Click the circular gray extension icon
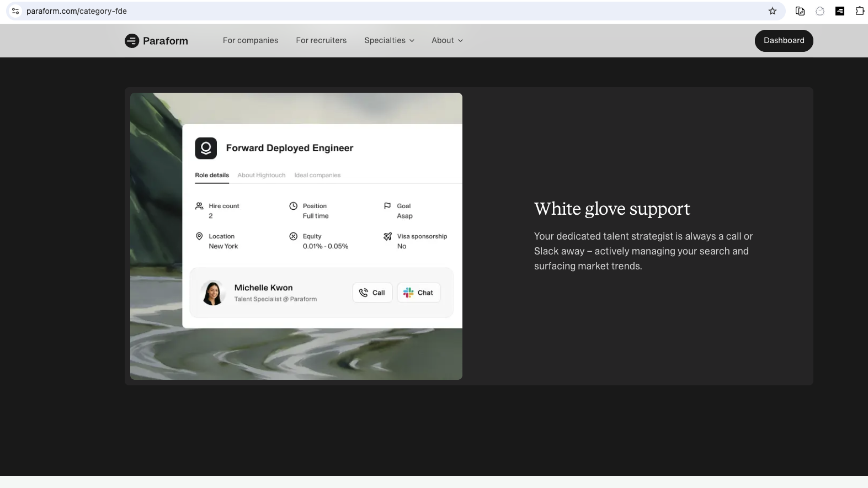This screenshot has height=488, width=868. click(820, 11)
